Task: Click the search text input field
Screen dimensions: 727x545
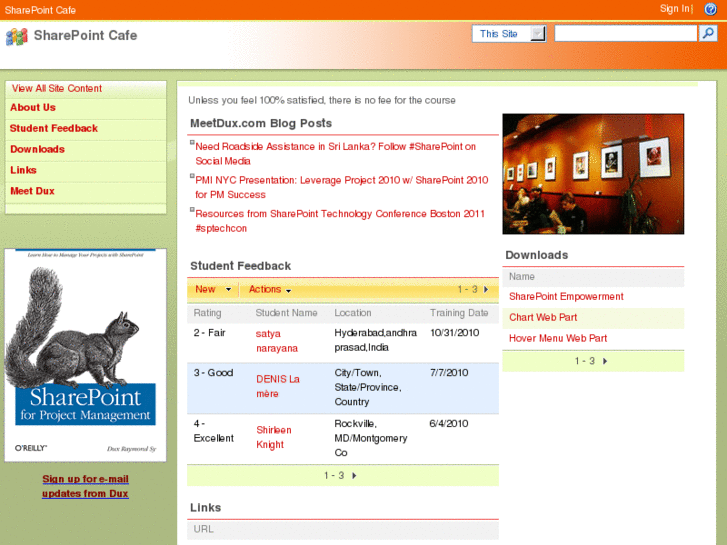Action: pos(626,33)
